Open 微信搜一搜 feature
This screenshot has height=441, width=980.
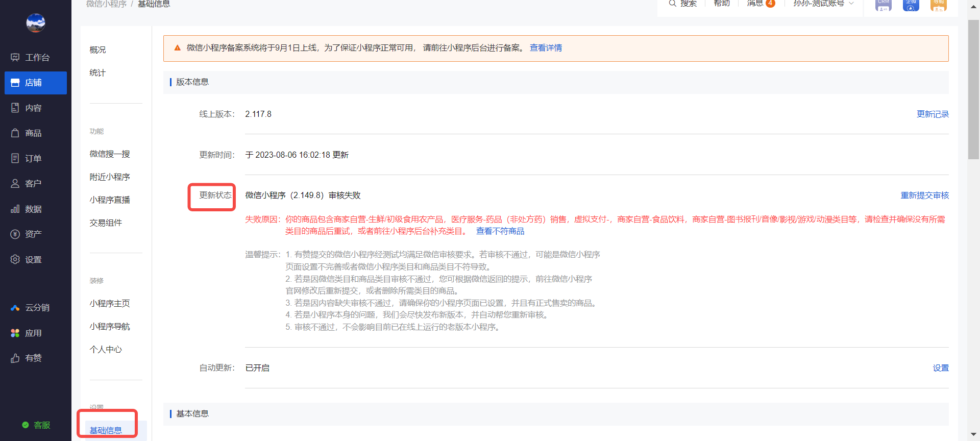pyautogui.click(x=110, y=154)
